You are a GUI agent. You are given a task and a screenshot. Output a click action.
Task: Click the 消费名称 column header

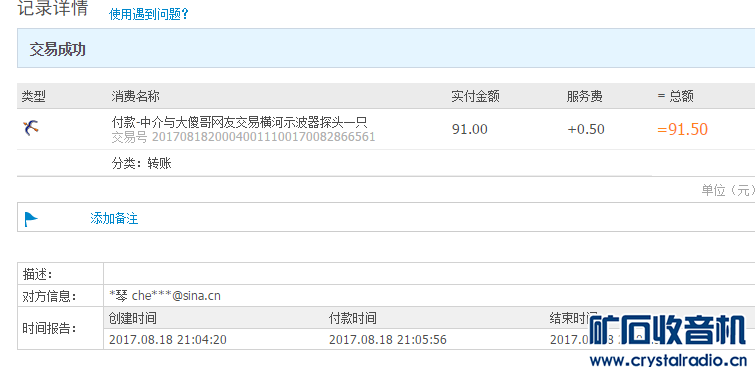[135, 96]
